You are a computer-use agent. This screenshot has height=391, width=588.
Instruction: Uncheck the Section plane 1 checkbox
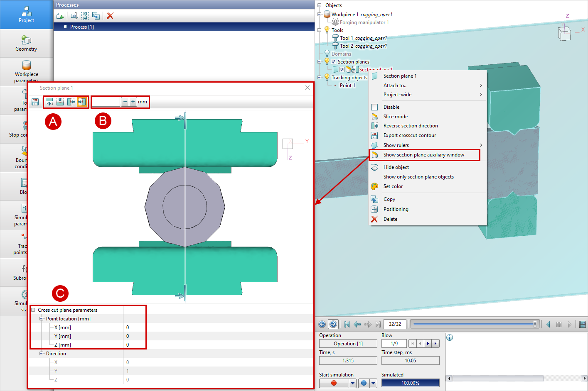pos(342,70)
